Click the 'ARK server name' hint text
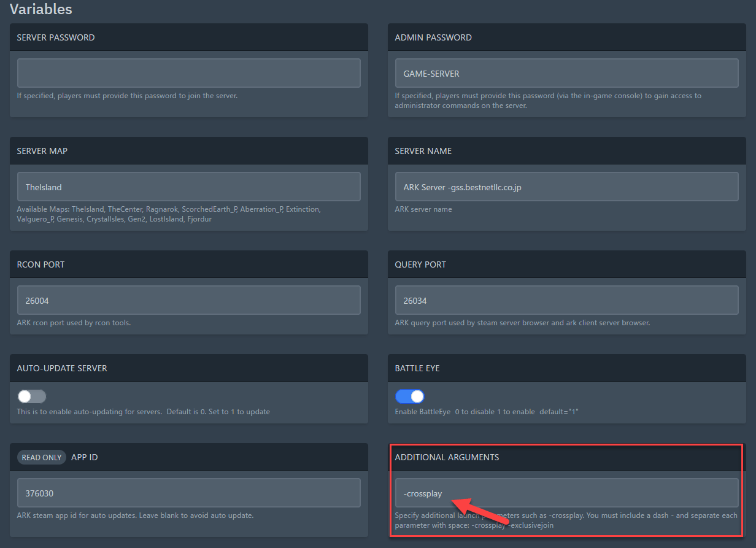This screenshot has width=756, height=548. point(423,209)
